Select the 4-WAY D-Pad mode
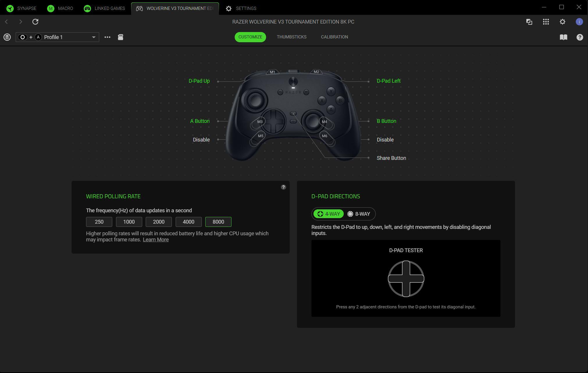588x373 pixels. [329, 214]
